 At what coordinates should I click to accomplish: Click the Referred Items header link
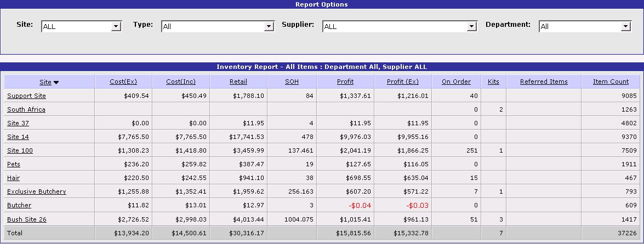pos(544,82)
